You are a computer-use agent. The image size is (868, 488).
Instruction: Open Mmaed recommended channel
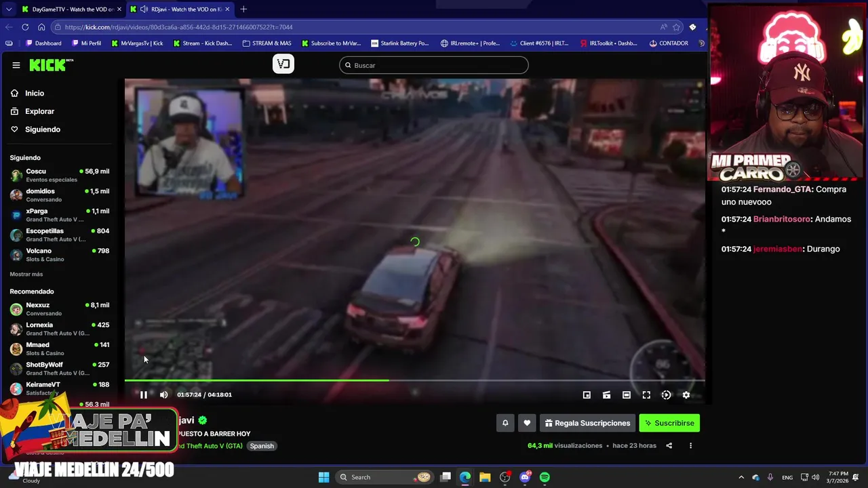[60, 348]
